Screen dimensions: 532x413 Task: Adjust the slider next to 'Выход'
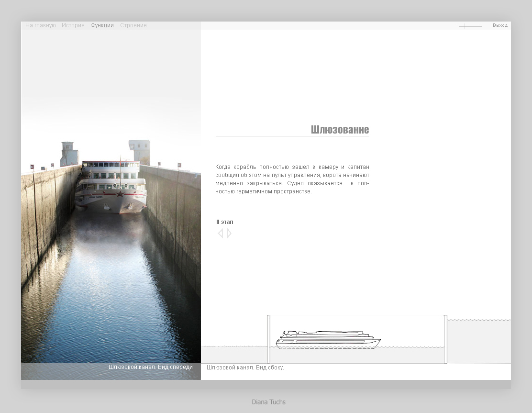pyautogui.click(x=465, y=26)
